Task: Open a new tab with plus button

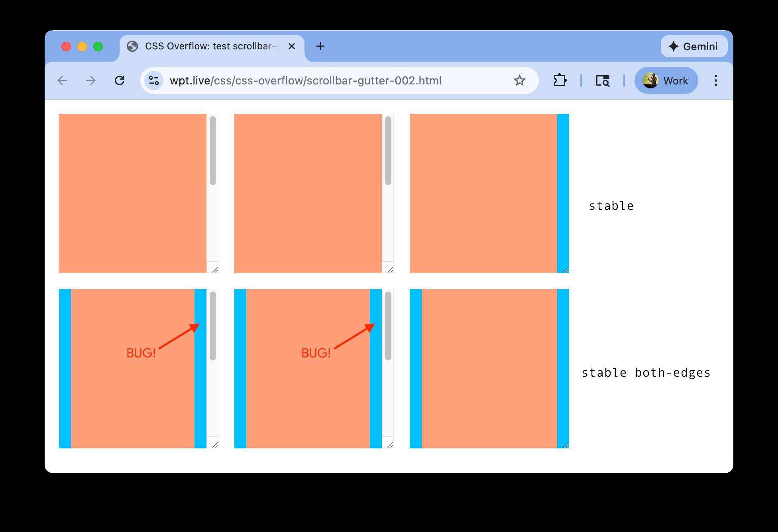Action: [x=320, y=47]
